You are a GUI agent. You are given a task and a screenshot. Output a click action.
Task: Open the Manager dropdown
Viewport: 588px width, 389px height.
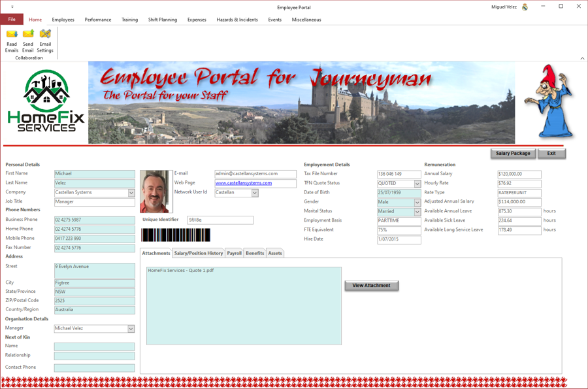click(131, 329)
